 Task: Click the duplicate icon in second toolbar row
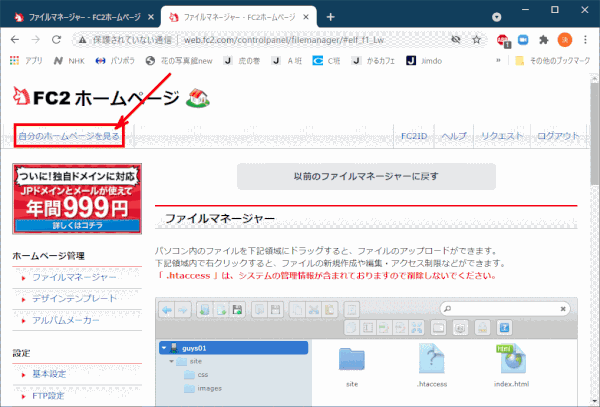tap(352, 328)
